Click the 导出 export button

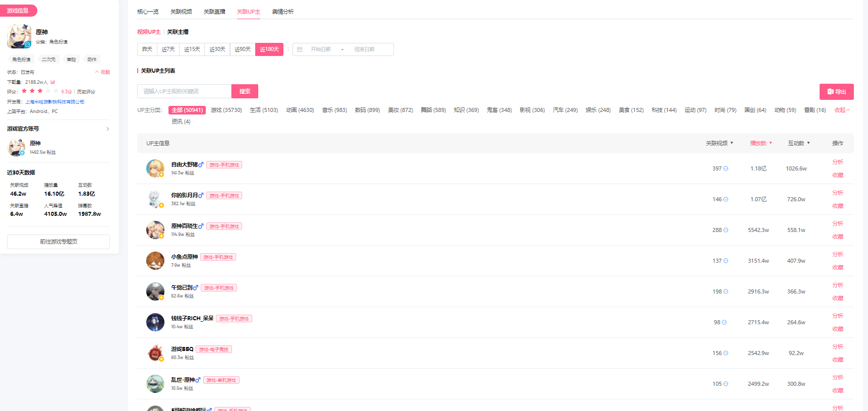click(836, 92)
